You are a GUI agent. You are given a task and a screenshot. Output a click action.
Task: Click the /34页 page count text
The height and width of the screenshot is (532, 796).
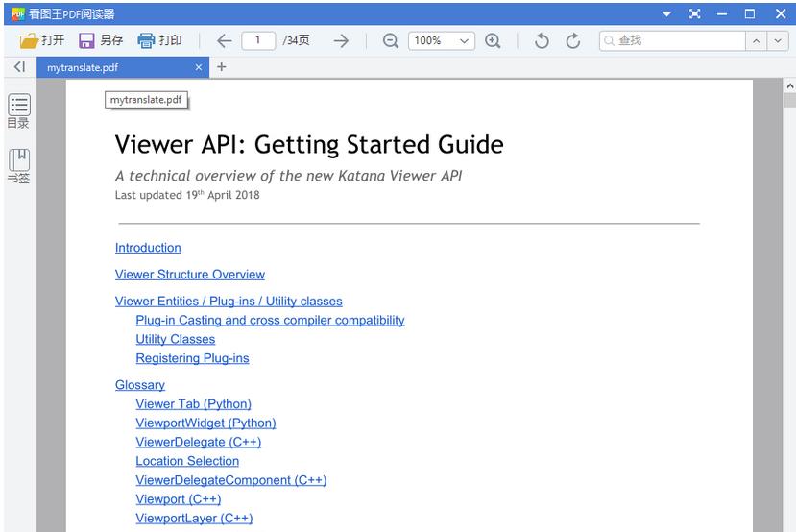(296, 40)
